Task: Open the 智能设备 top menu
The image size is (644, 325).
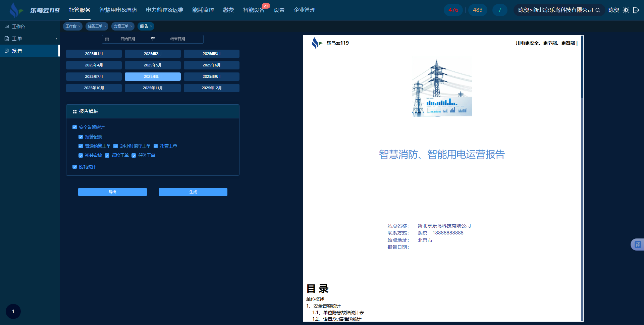Action: (254, 10)
